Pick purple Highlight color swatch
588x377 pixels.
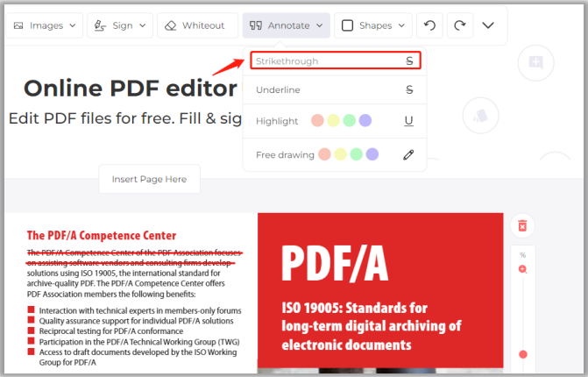click(x=365, y=121)
